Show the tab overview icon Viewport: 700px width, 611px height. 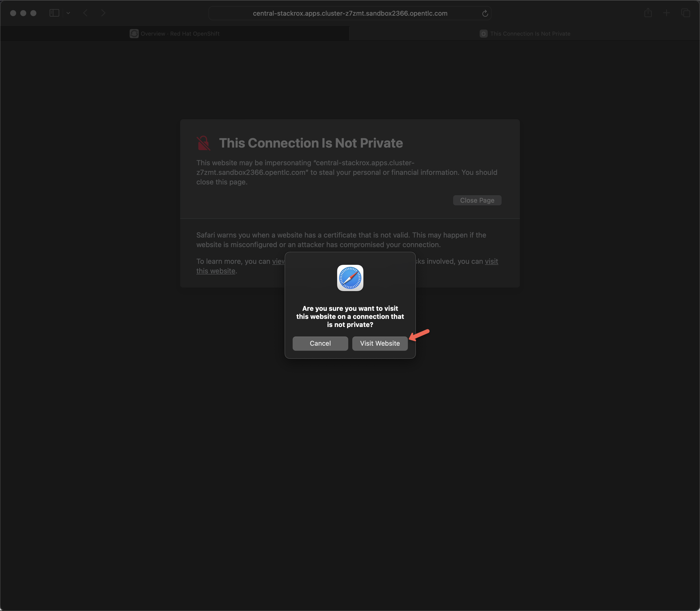pyautogui.click(x=685, y=13)
